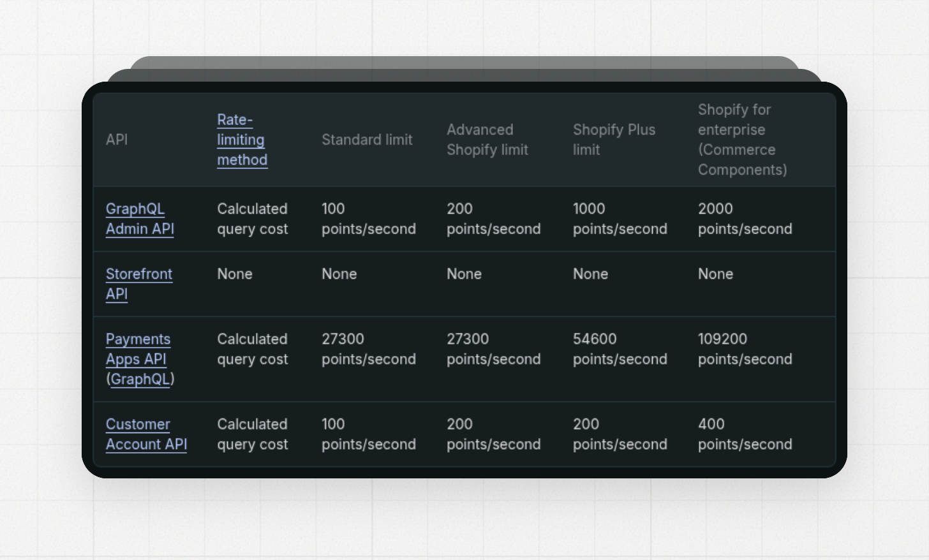
Task: Click the Standard limit column header
Action: [367, 140]
